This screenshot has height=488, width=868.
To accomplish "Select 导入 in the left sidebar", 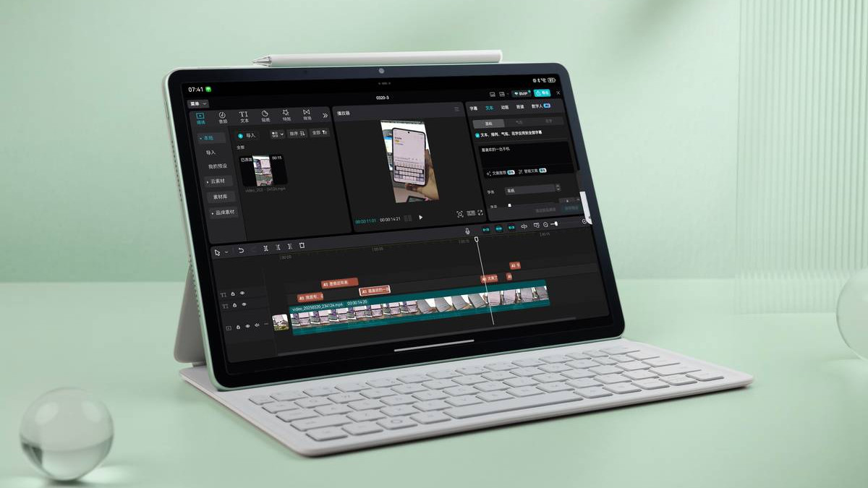I will point(210,153).
